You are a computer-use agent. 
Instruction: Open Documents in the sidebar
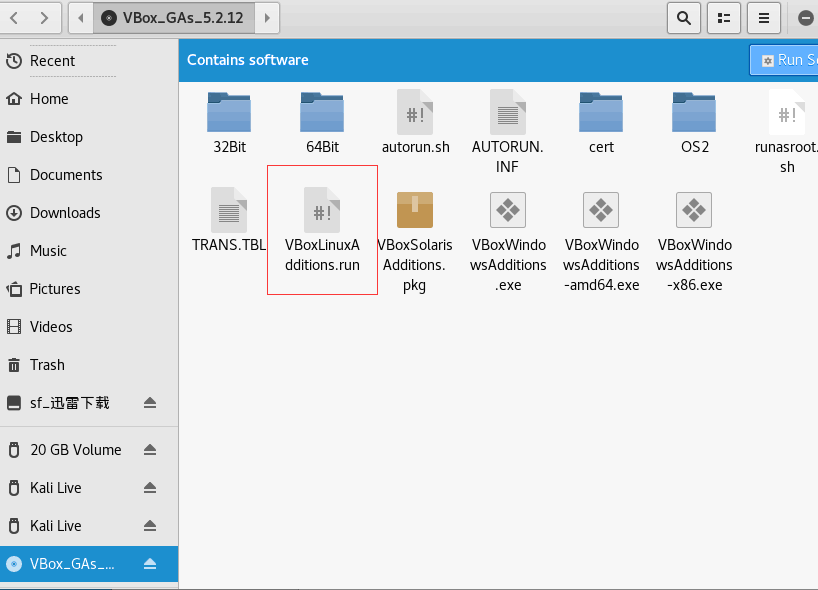coord(89,175)
